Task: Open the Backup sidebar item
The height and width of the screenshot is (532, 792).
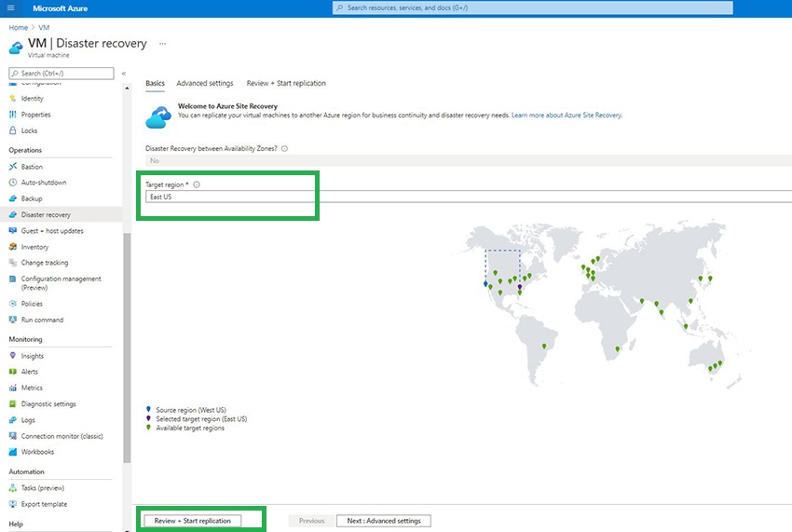Action: pos(32,198)
